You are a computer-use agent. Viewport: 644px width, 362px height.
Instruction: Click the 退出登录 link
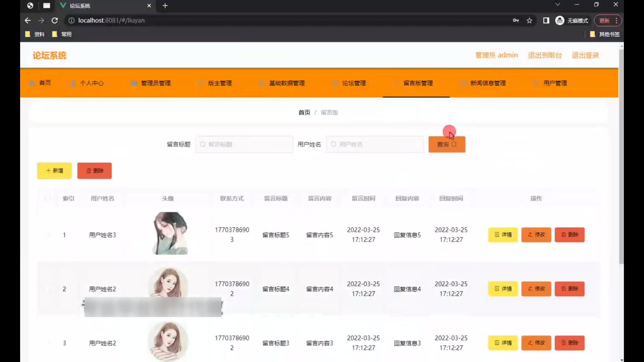click(585, 55)
